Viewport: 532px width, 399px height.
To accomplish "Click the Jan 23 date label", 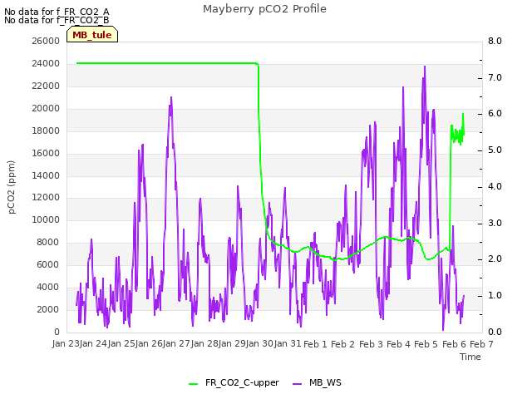I will pos(66,343).
